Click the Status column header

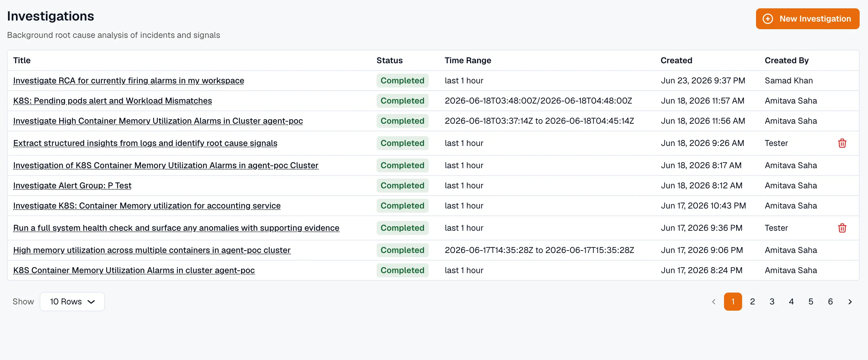pos(389,60)
